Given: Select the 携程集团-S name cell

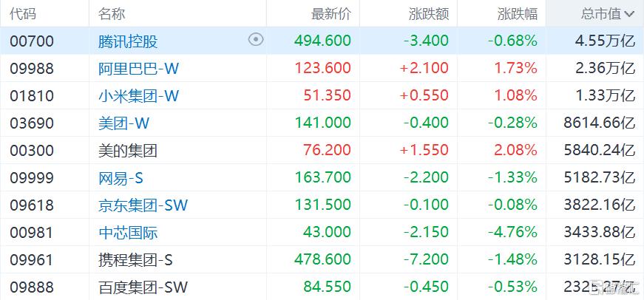Looking at the screenshot, I should click(x=135, y=260).
